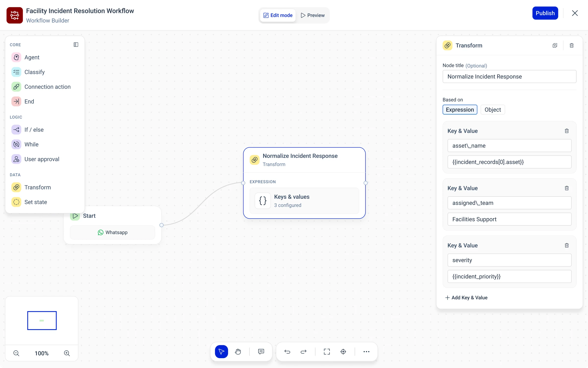The image size is (588, 368).
Task: Click the Start node output connector
Action: [161, 225]
